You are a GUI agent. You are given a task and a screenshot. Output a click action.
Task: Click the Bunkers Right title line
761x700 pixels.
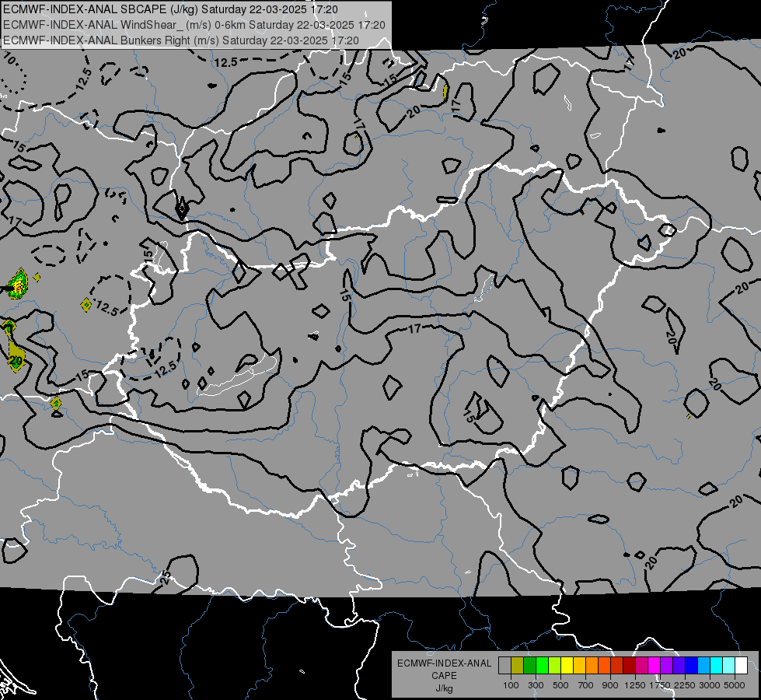click(181, 40)
